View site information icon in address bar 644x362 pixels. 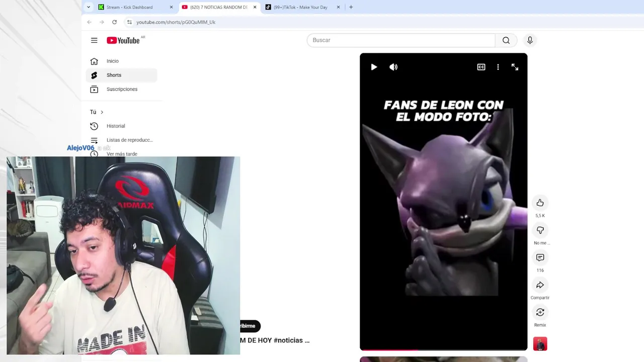129,22
